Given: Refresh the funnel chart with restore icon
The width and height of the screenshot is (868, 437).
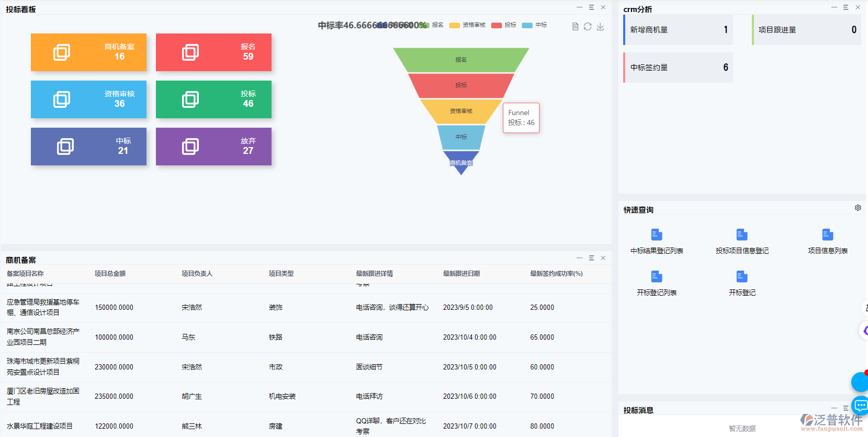Looking at the screenshot, I should 588,27.
